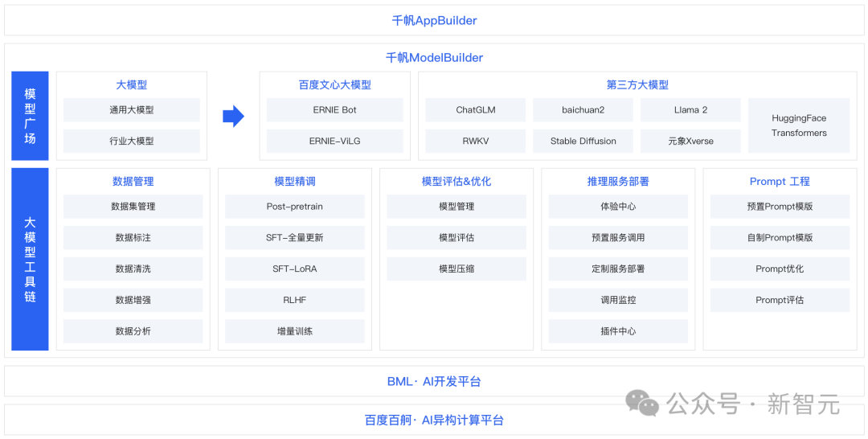Open HuggingFace Transformers tile

click(798, 125)
